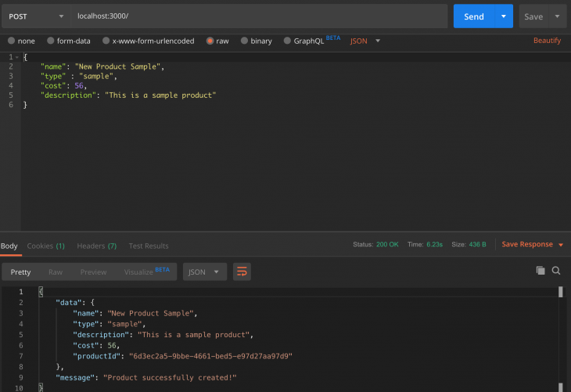Screen dimensions: 571x392
Task: Save the request with the Save button
Action: click(x=533, y=16)
